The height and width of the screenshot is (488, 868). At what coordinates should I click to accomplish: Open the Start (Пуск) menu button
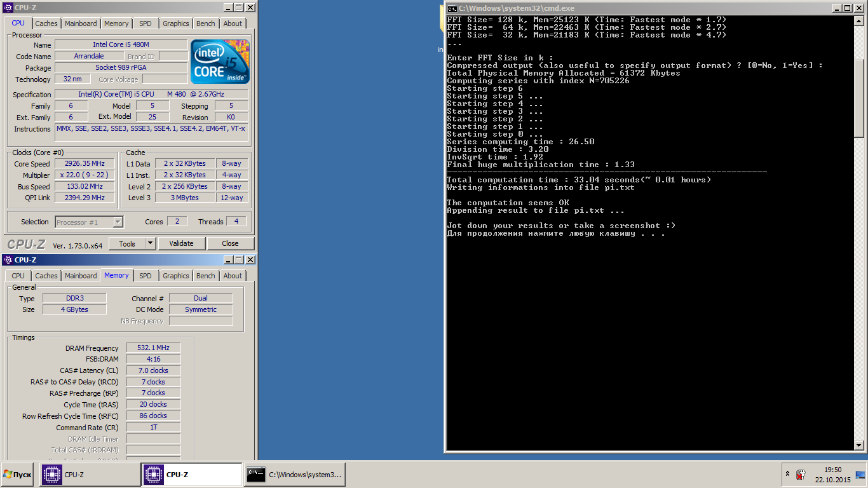click(18, 475)
